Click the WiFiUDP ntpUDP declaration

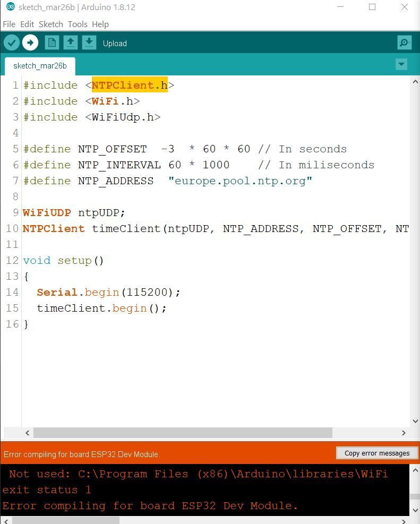click(x=74, y=212)
